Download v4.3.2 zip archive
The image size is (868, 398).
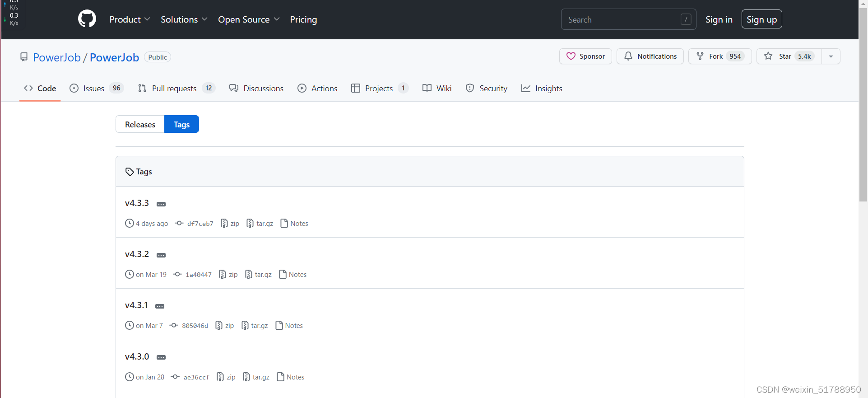228,275
